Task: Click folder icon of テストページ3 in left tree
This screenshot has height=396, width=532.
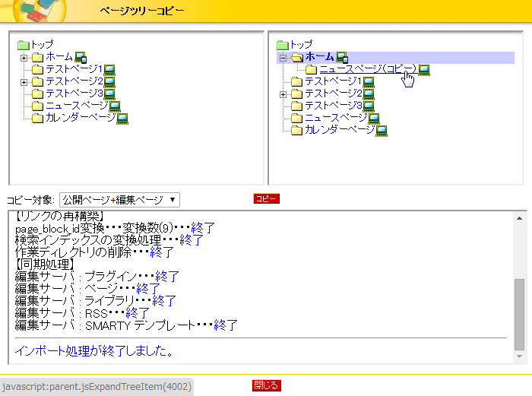Action: [38, 94]
